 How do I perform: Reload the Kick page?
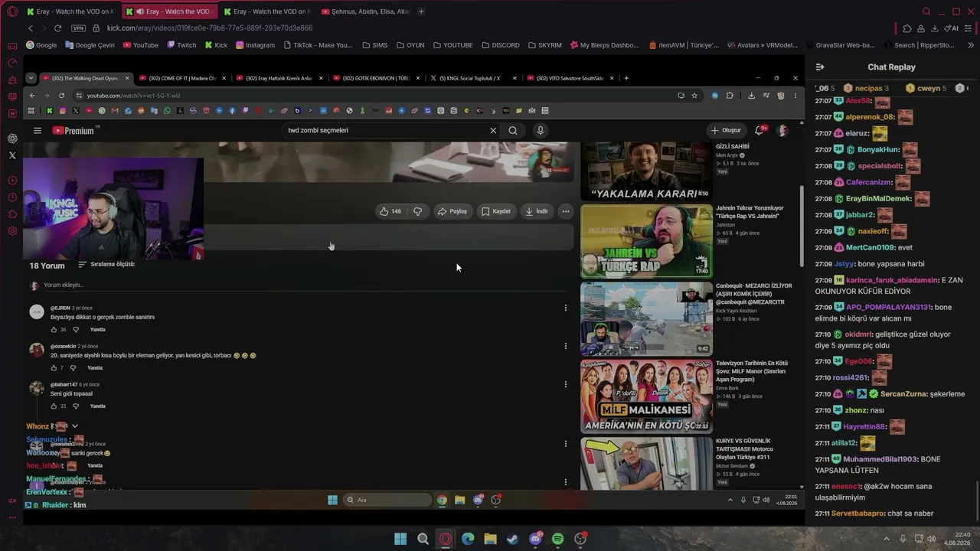click(x=57, y=28)
